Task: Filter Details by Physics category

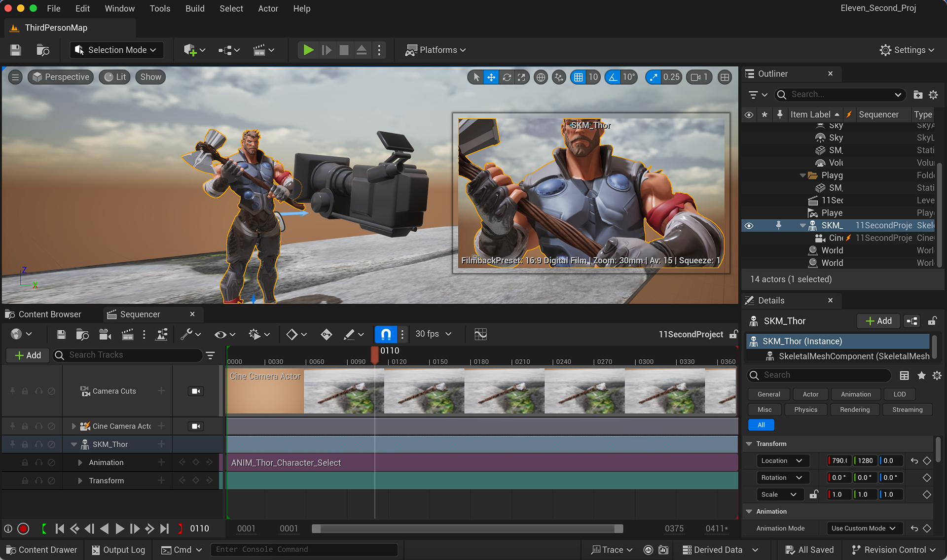Action: (x=805, y=410)
